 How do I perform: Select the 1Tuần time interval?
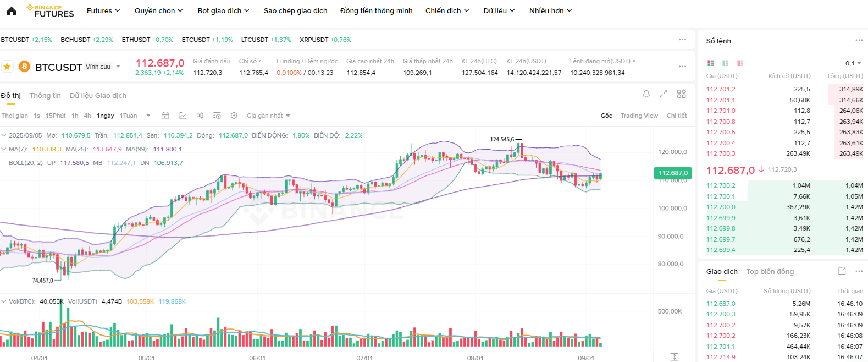(x=129, y=116)
